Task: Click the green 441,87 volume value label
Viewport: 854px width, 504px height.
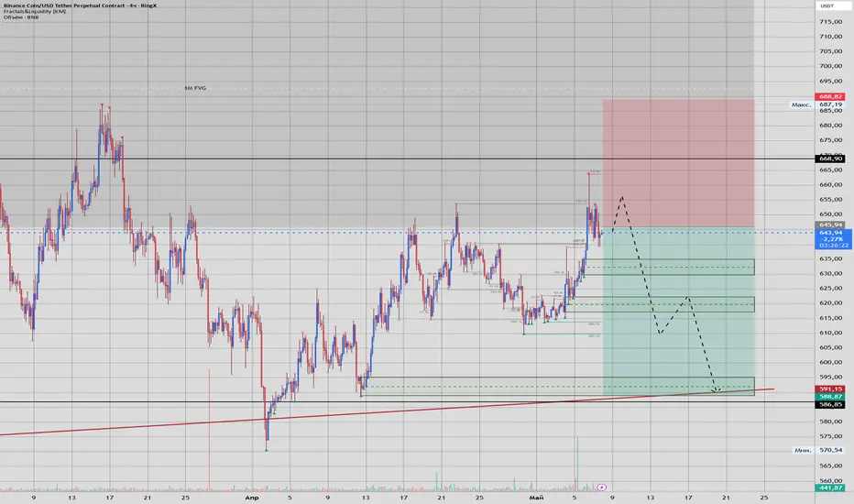Action: coord(830,488)
